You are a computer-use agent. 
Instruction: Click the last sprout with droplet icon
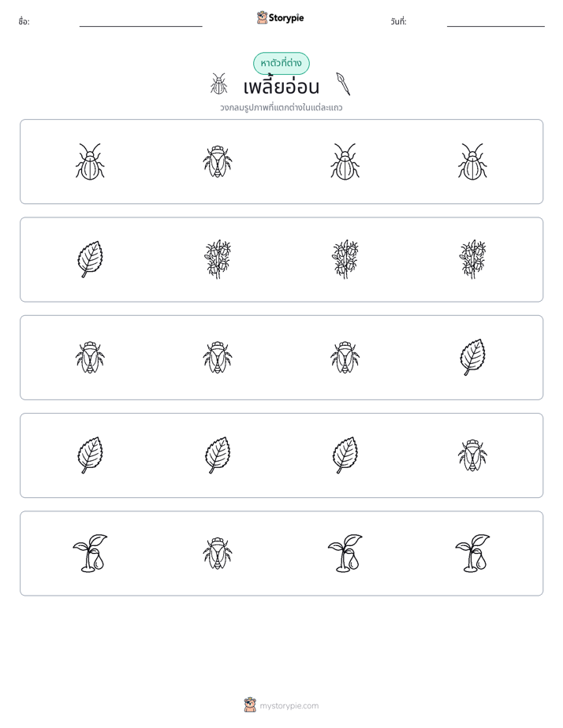point(472,553)
